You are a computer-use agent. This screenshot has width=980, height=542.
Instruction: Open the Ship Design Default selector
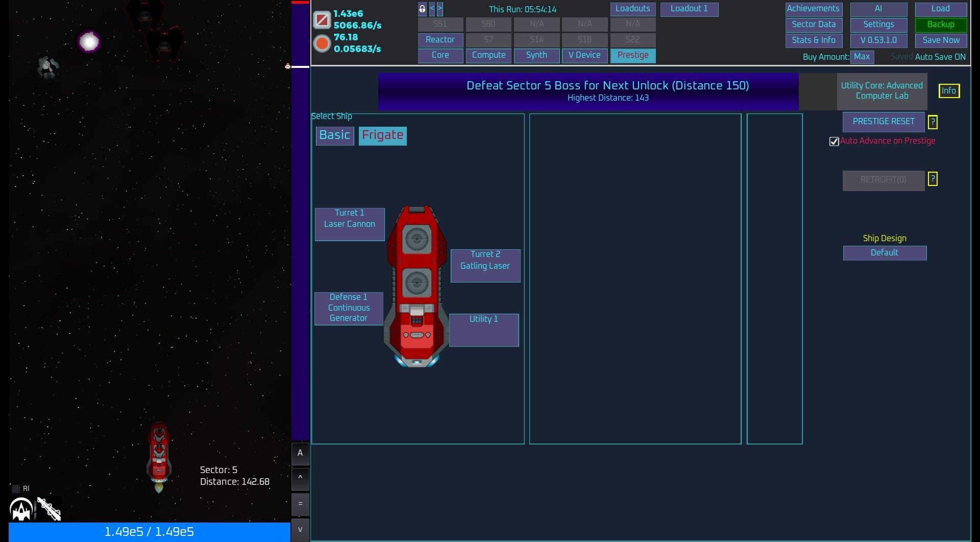click(x=885, y=253)
